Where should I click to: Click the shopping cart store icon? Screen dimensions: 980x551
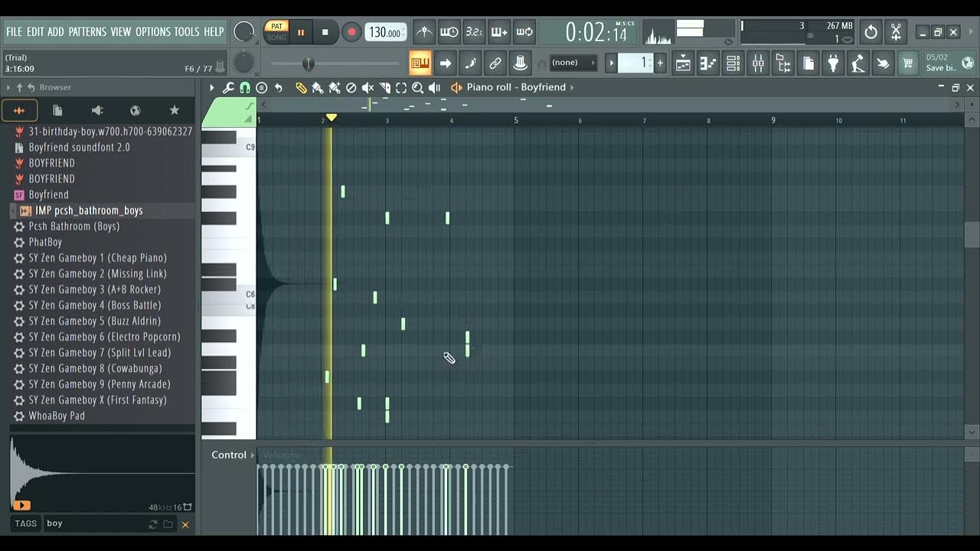coord(907,64)
